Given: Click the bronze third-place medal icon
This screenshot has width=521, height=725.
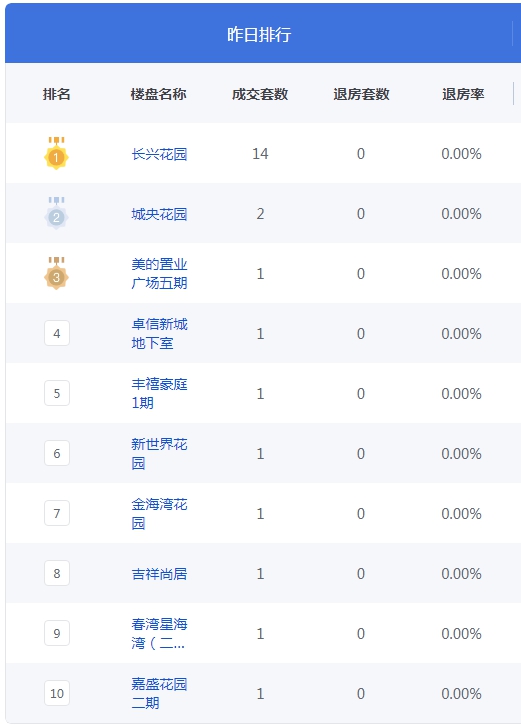Looking at the screenshot, I should click(x=56, y=273).
